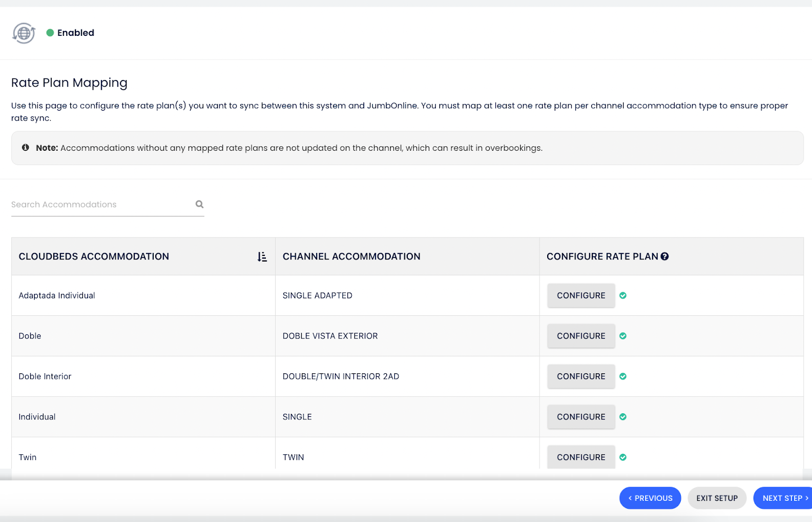Click the search magnifier icon
Image resolution: width=812 pixels, height=522 pixels.
pyautogui.click(x=199, y=205)
